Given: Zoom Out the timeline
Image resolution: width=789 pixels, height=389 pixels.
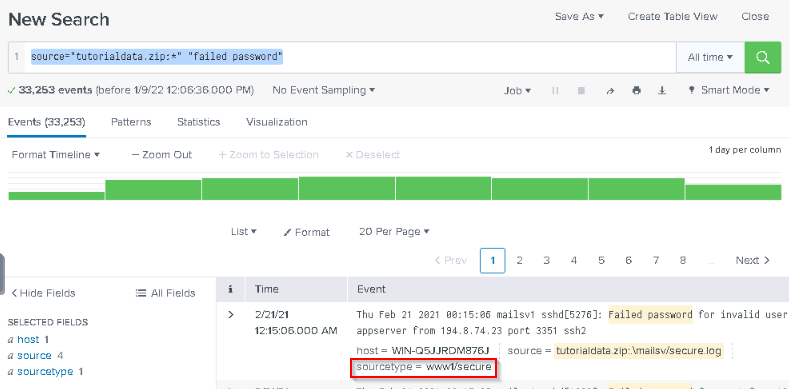Looking at the screenshot, I should (x=162, y=154).
